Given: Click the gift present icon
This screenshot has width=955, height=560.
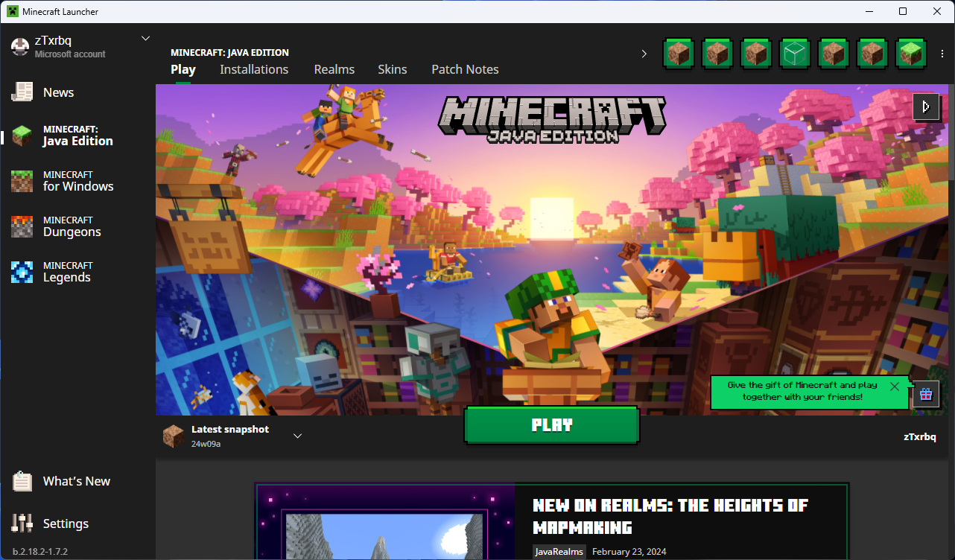Looking at the screenshot, I should click(x=926, y=394).
